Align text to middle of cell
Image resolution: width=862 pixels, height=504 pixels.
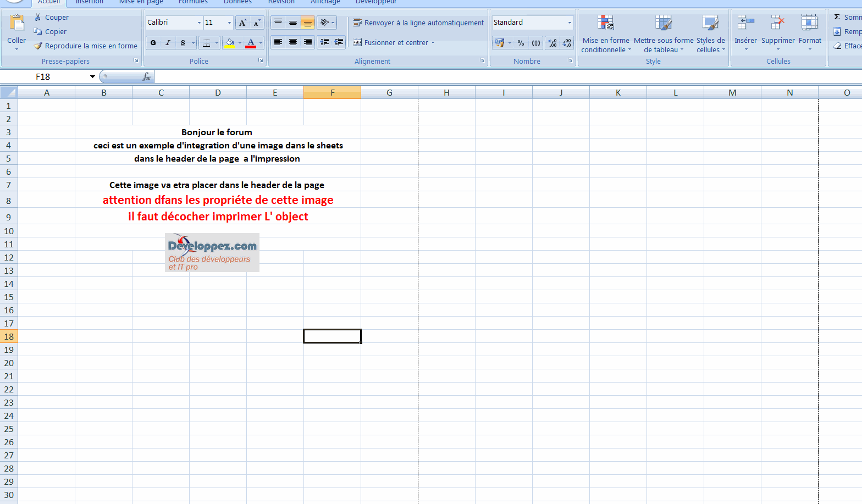tap(293, 23)
